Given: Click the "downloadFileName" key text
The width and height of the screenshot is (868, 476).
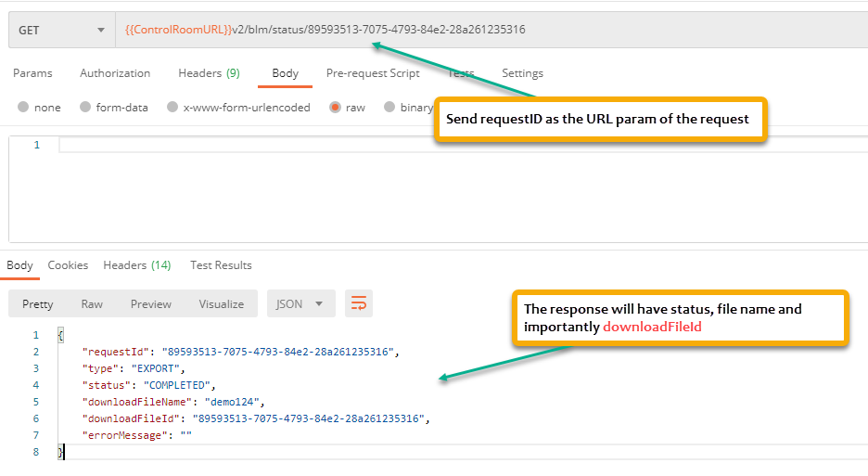Looking at the screenshot, I should tap(137, 402).
